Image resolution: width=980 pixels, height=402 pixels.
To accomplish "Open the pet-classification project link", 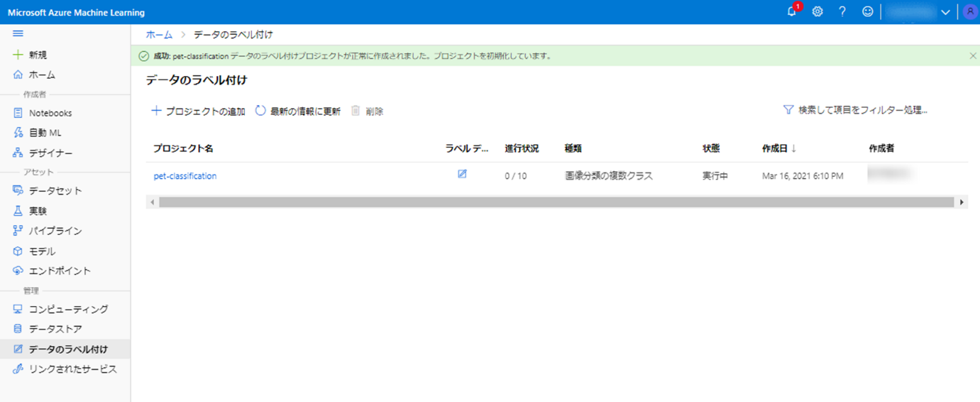I will pyautogui.click(x=185, y=176).
